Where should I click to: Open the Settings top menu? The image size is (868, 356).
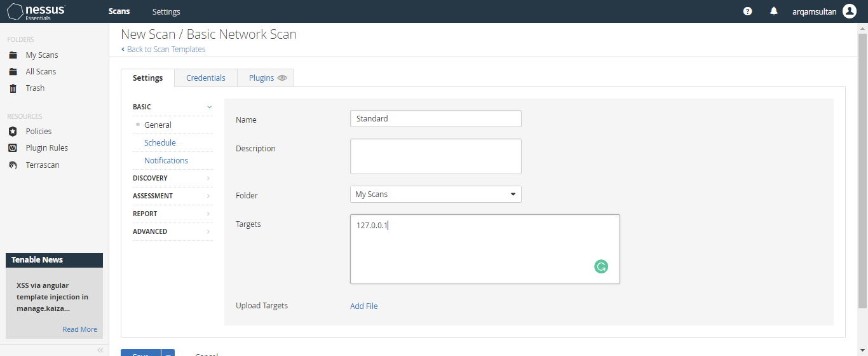tap(166, 11)
